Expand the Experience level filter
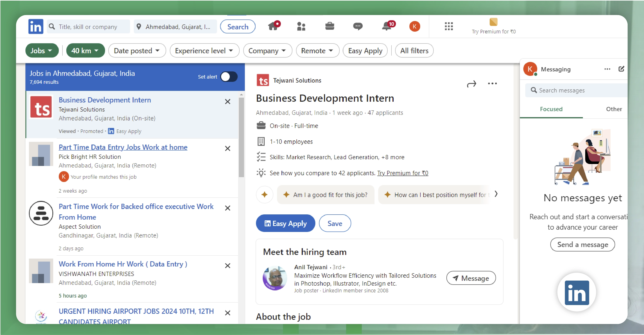644x335 pixels. 204,51
